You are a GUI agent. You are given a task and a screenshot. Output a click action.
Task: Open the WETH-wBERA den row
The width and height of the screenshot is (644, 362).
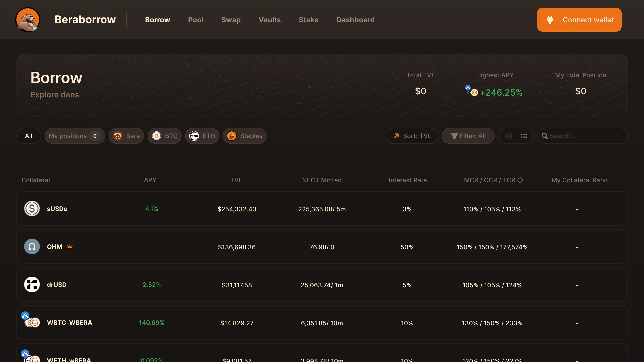pyautogui.click(x=322, y=353)
